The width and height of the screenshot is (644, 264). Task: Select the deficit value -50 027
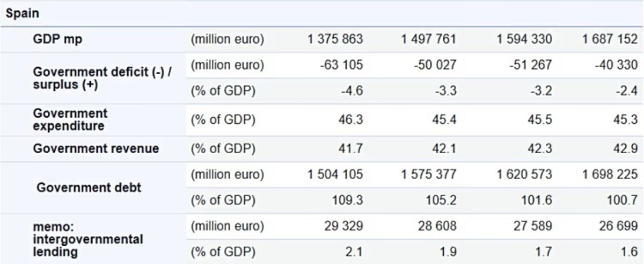(435, 66)
